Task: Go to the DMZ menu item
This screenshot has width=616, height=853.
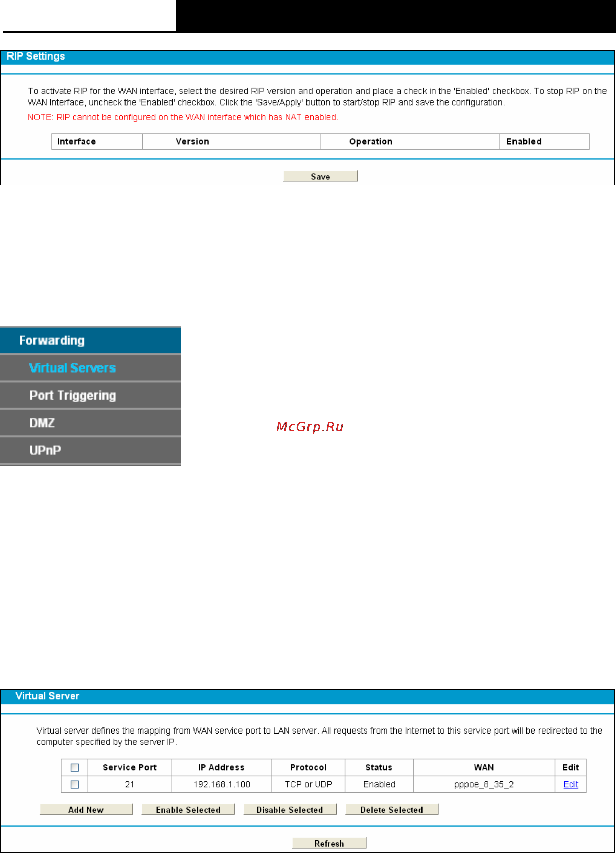Action: (90, 423)
